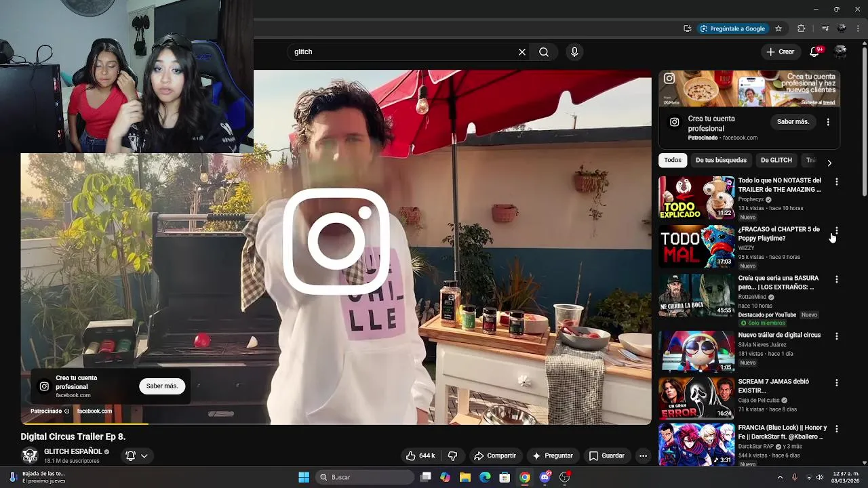The width and height of the screenshot is (868, 488).
Task: Open YouTube notifications bell
Action: coord(816,52)
